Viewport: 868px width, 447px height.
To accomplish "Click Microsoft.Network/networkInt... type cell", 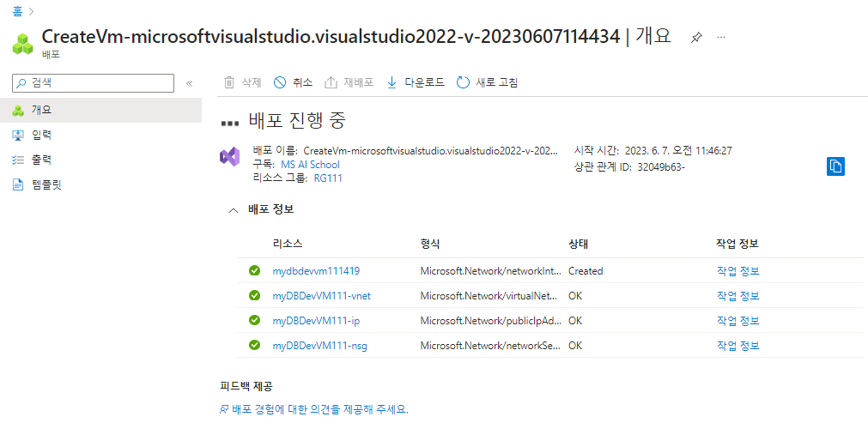I will tap(492, 271).
